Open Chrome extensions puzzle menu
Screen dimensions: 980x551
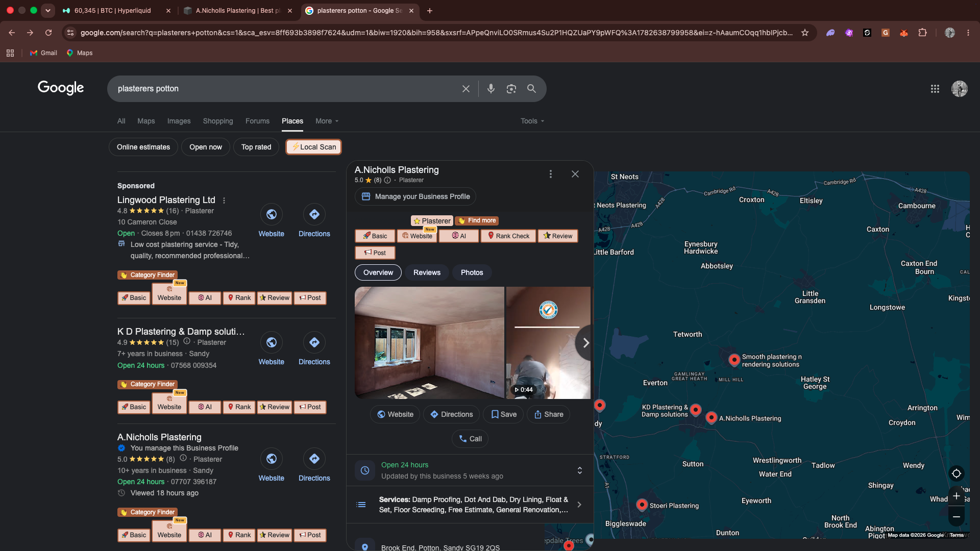pyautogui.click(x=922, y=33)
